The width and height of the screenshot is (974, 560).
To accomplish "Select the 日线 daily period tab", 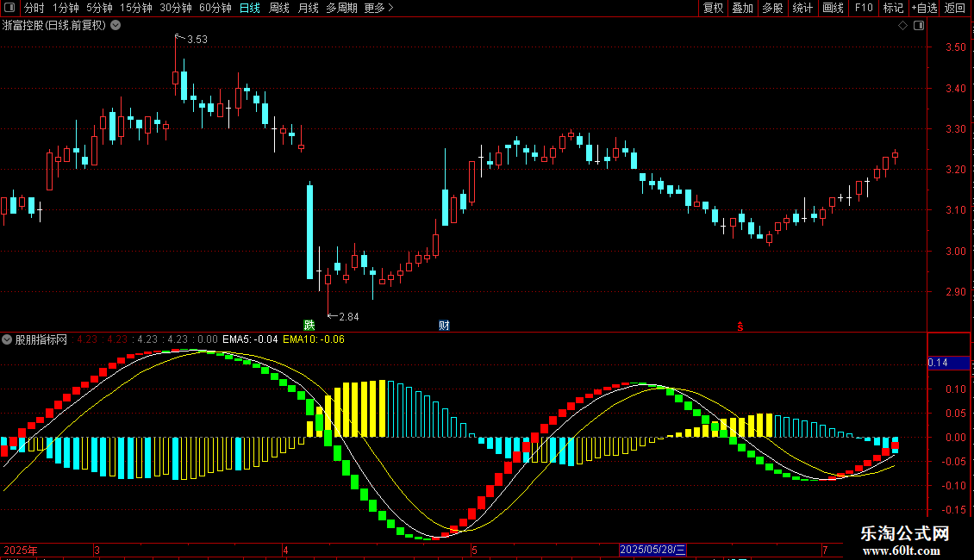I will (x=250, y=8).
